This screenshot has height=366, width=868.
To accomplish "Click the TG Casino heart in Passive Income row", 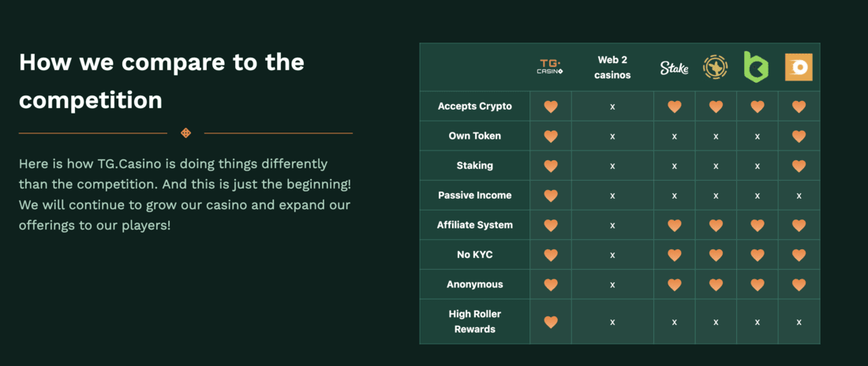I will point(550,196).
